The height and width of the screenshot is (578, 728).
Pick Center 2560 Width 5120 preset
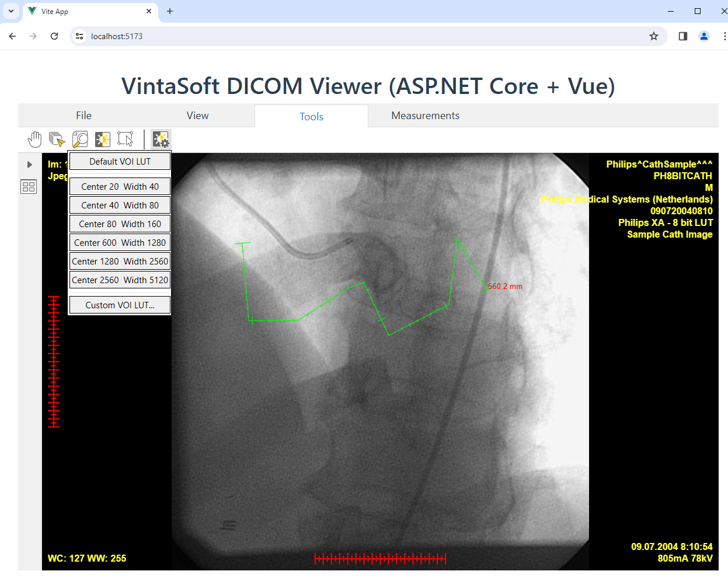pos(120,280)
